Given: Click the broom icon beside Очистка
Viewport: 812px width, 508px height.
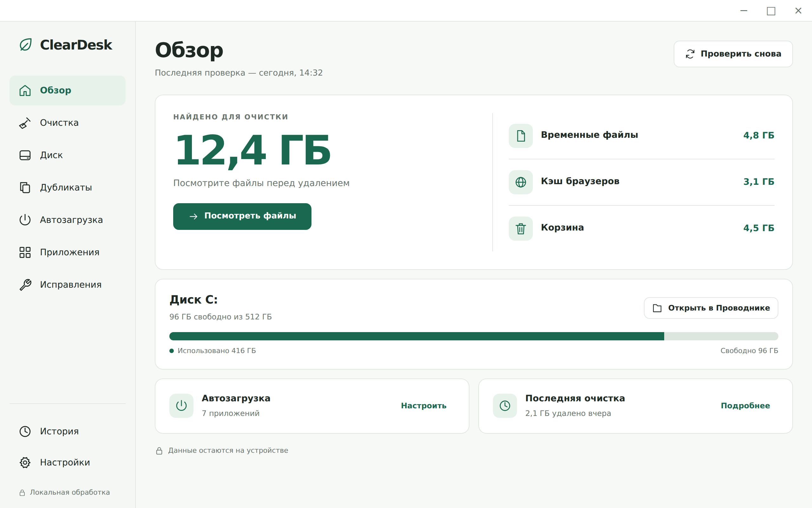Looking at the screenshot, I should [x=25, y=123].
